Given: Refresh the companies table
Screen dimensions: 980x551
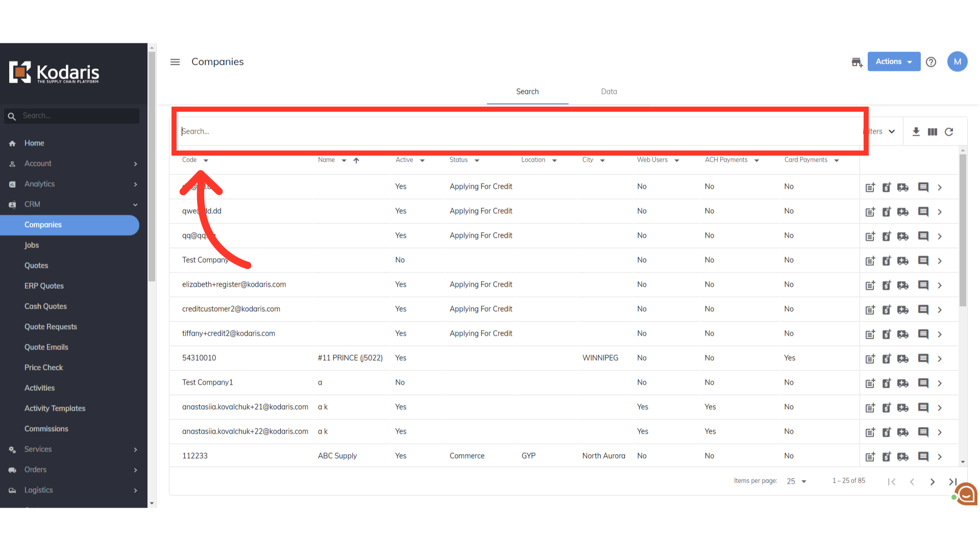Looking at the screenshot, I should (x=949, y=132).
